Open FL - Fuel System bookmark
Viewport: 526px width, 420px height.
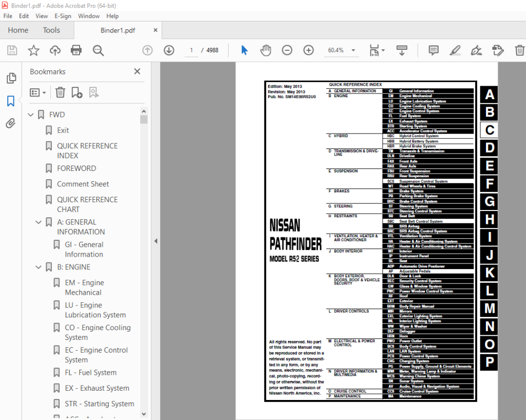coord(90,373)
